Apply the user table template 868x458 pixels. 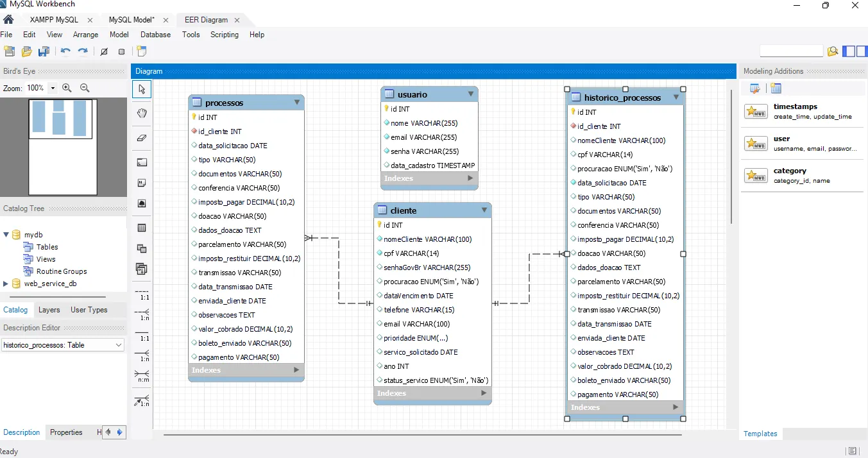803,144
